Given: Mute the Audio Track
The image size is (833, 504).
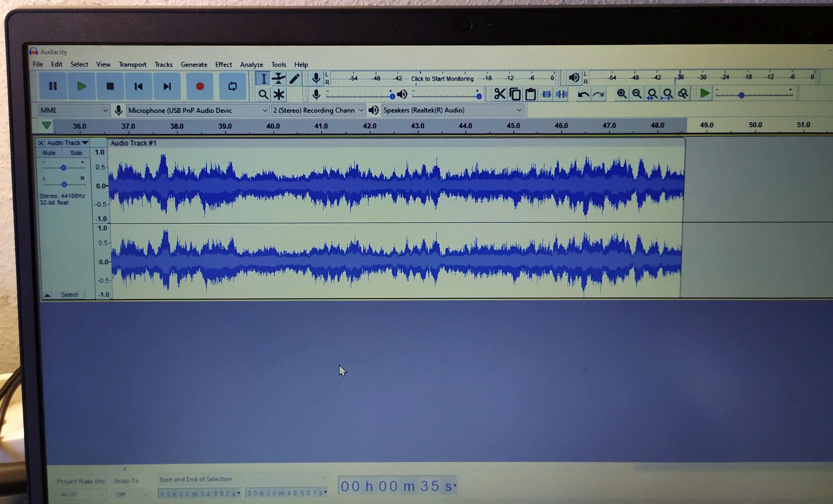Looking at the screenshot, I should 49,153.
